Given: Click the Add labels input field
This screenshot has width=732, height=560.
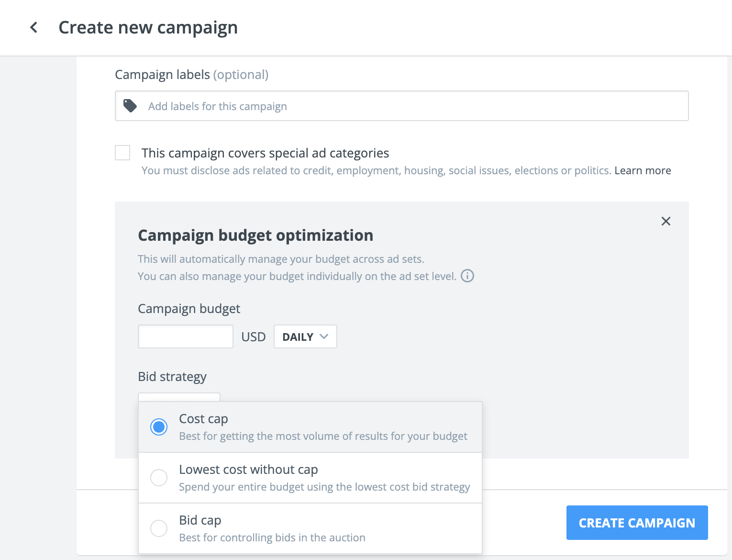Looking at the screenshot, I should (402, 106).
